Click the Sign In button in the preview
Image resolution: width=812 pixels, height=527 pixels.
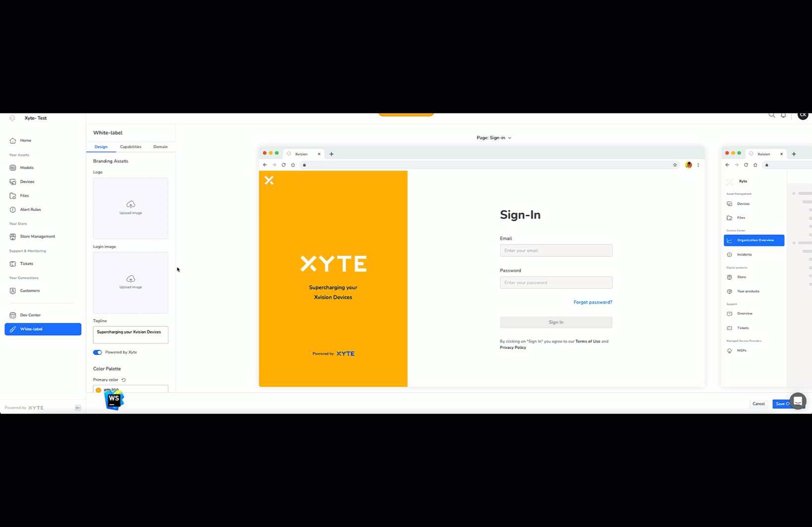(556, 322)
